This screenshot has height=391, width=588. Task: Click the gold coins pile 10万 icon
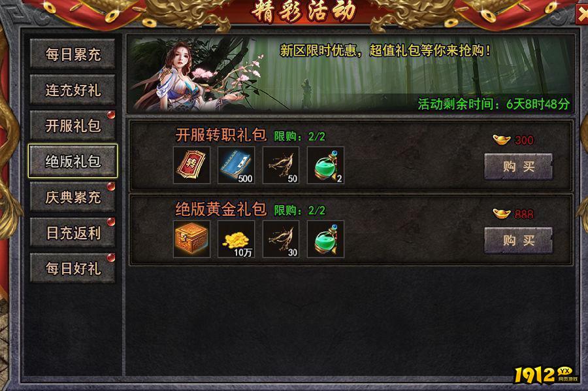tap(237, 239)
